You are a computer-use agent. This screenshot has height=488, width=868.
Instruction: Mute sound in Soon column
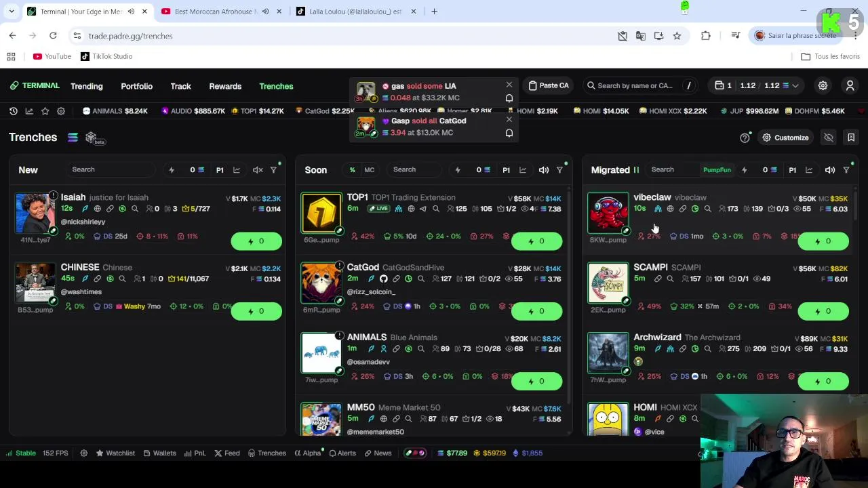coord(544,170)
